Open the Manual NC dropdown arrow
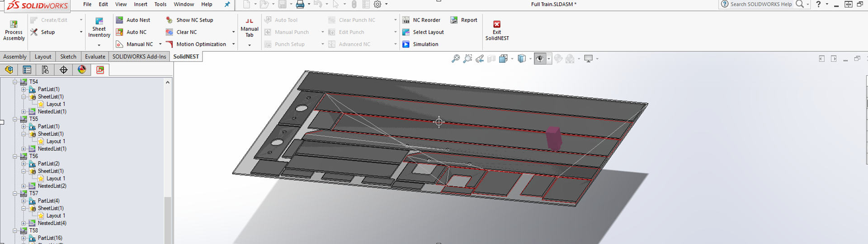The height and width of the screenshot is (244, 868). tap(160, 44)
